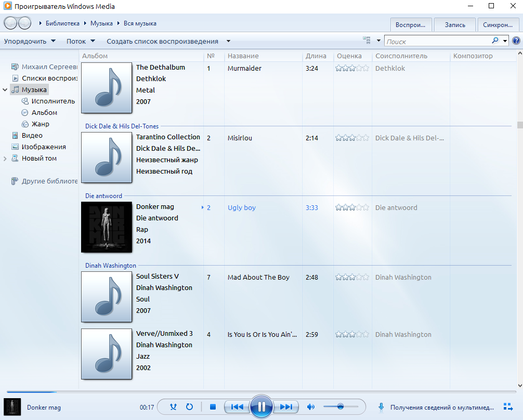Click the now-playing album thumbnail at bottom

coord(12,406)
